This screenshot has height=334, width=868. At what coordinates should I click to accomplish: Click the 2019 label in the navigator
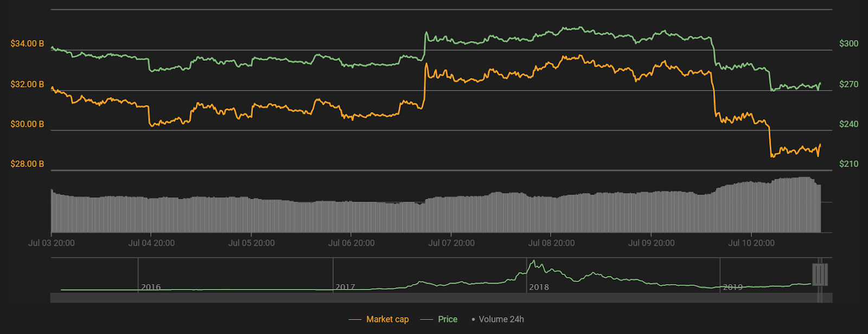coord(732,287)
